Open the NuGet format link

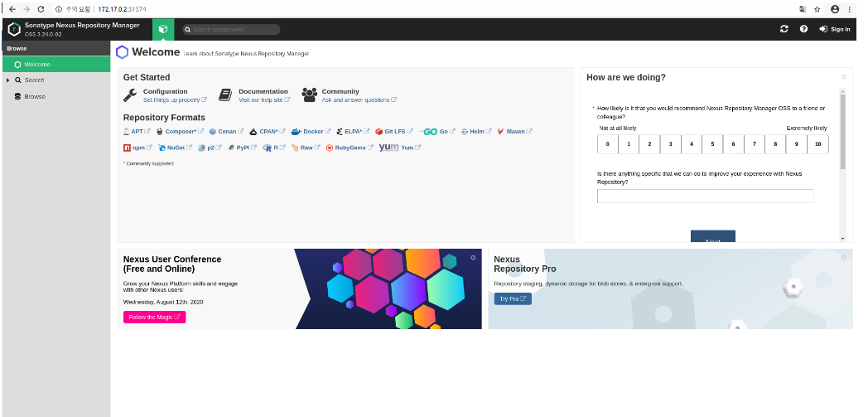point(175,148)
